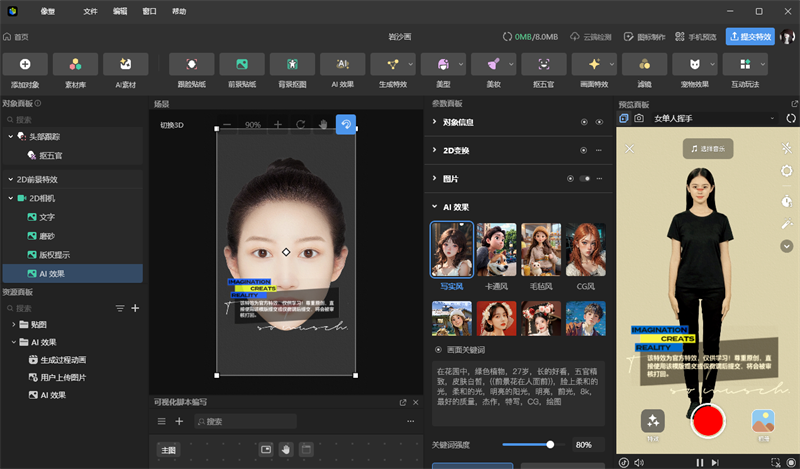Click the 添加对象 (Add Object) toolbar icon
800x469 pixels.
pyautogui.click(x=26, y=64)
